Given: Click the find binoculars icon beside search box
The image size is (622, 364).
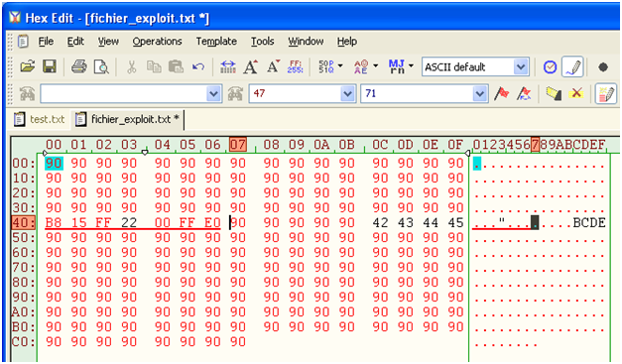Looking at the screenshot, I should pos(27,94).
